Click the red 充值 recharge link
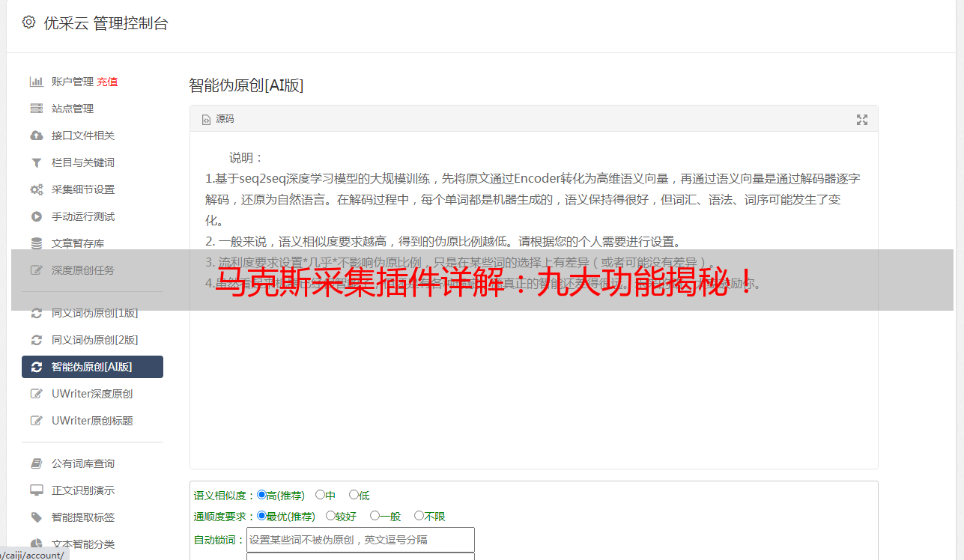Screen dimensions: 964x560 (107, 82)
